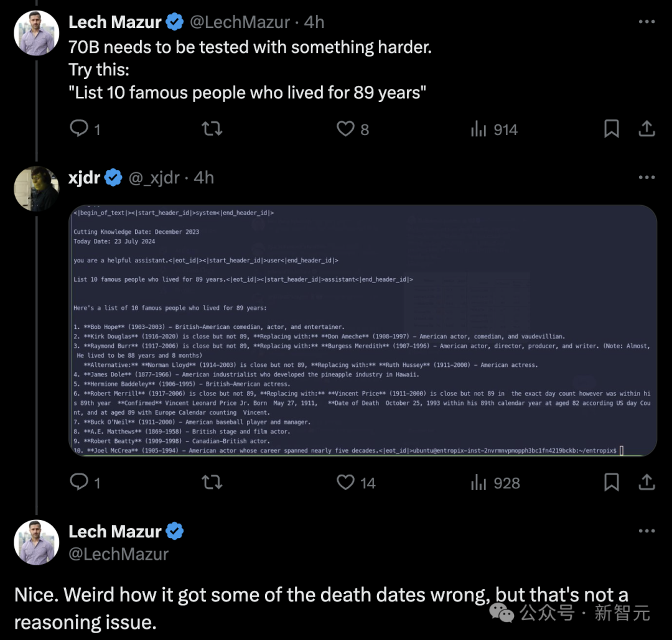
Task: Open more options on first Lech Mazur tweet
Action: [646, 22]
